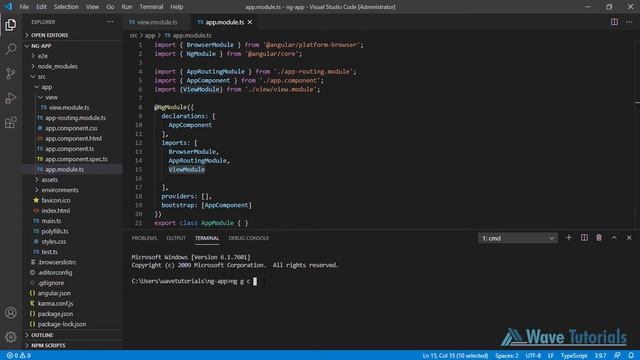Open the Source Control view
This screenshot has height=360, width=640.
[11, 73]
